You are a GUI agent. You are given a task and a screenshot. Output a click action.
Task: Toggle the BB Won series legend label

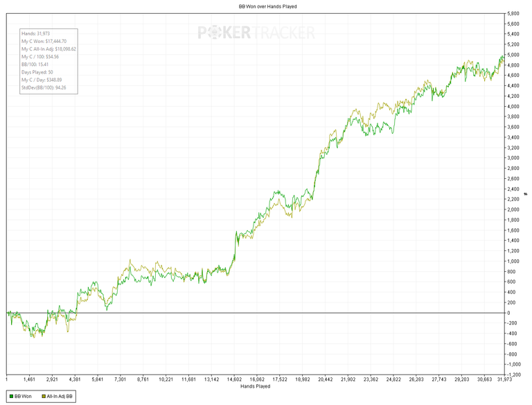pos(22,397)
